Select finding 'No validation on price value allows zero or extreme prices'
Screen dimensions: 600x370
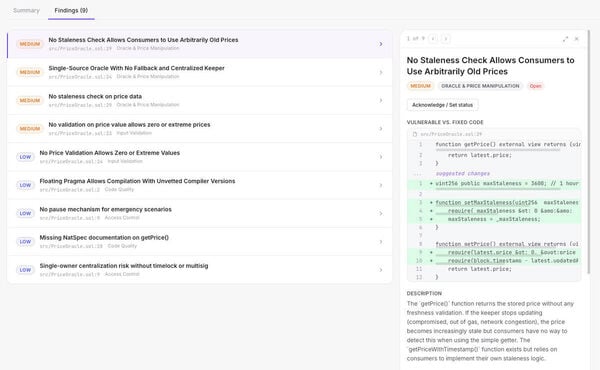point(200,129)
